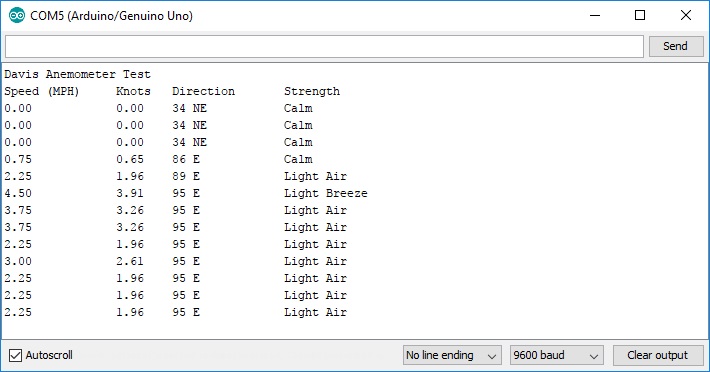Image resolution: width=710 pixels, height=372 pixels.
Task: Click the COM5 (Arduino/Genuino Uno) title text
Action: [111, 16]
